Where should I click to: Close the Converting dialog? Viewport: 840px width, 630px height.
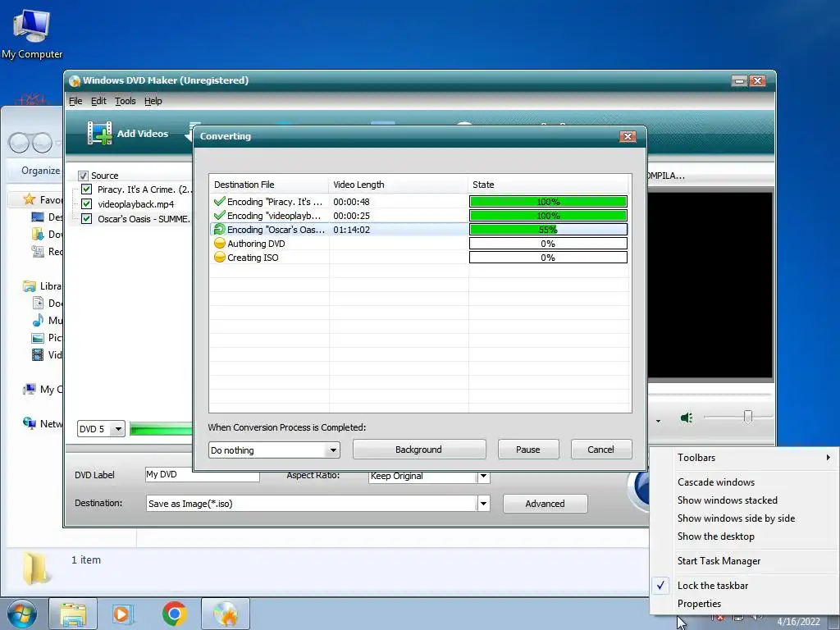pos(628,137)
